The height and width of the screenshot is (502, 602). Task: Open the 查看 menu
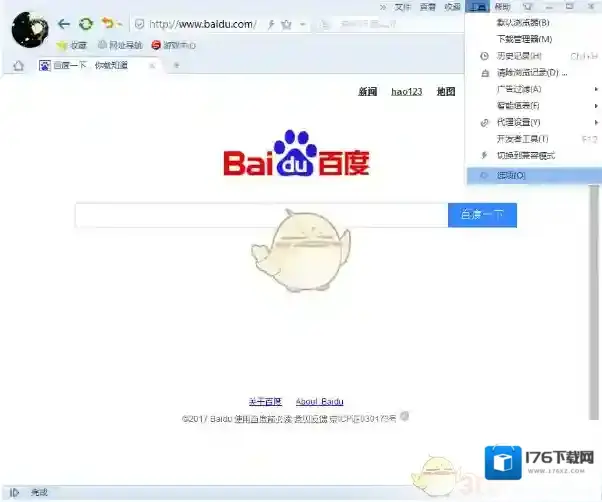tap(427, 7)
